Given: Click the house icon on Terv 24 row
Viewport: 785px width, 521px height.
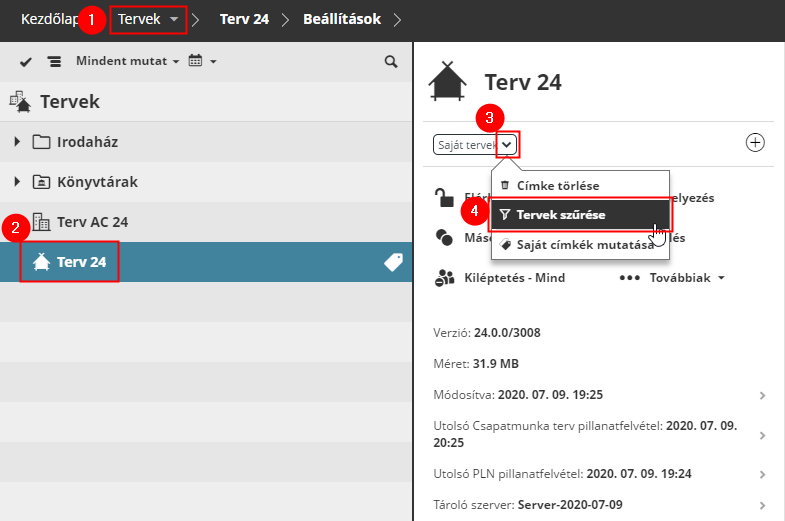Looking at the screenshot, I should pos(41,262).
